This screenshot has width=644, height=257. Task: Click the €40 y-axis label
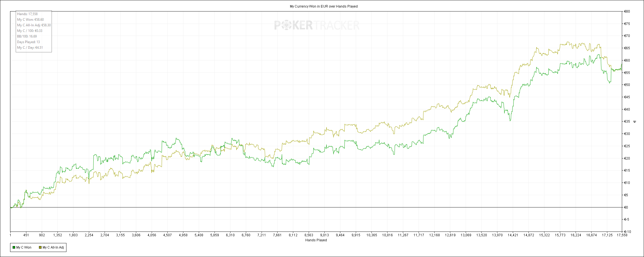tap(627, 109)
